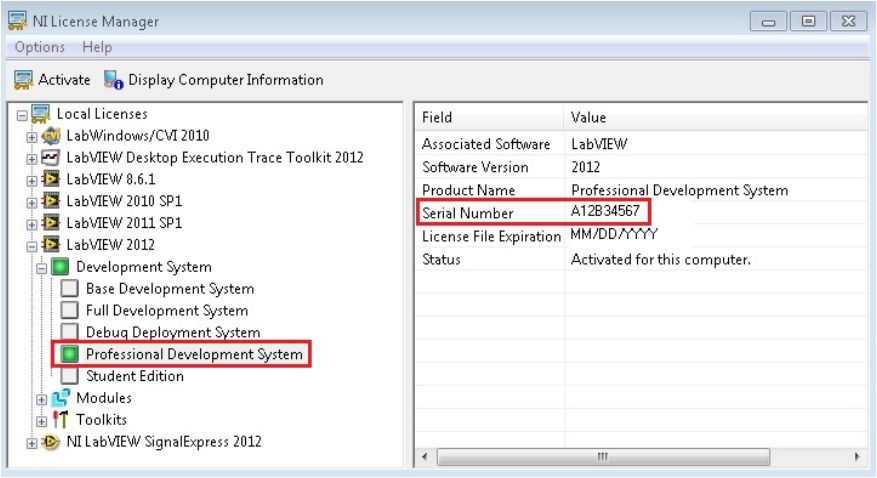Image resolution: width=877 pixels, height=478 pixels.
Task: Expand the LabVIEW 8.6.1 node
Action: click(x=32, y=181)
